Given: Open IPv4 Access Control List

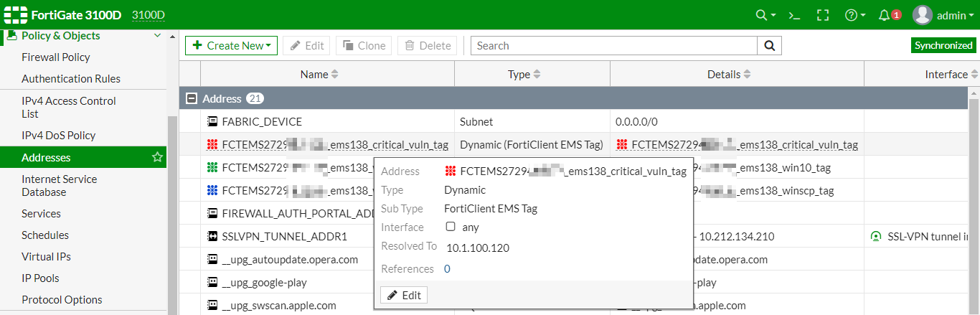Looking at the screenshot, I should point(69,108).
